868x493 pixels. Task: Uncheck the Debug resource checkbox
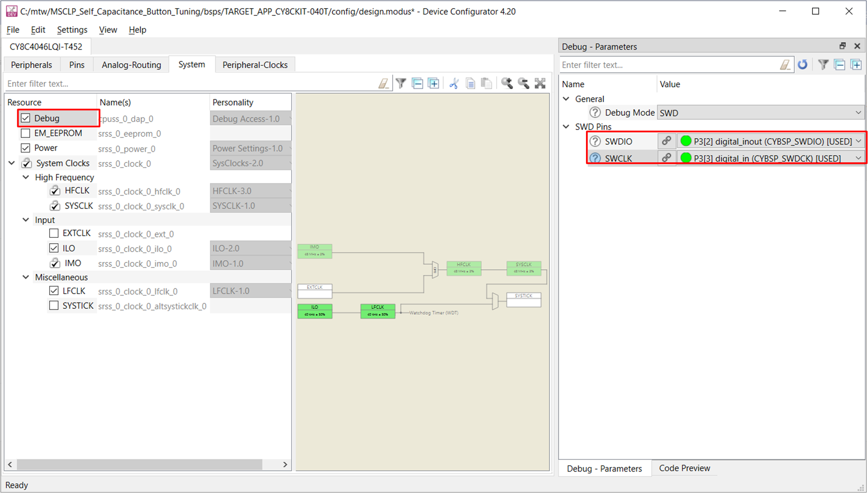click(x=25, y=118)
